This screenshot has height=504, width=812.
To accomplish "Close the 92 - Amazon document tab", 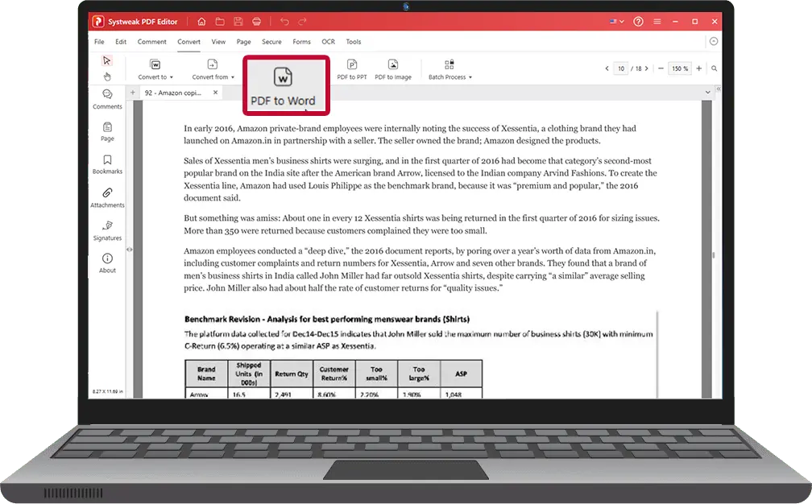I will pos(215,93).
